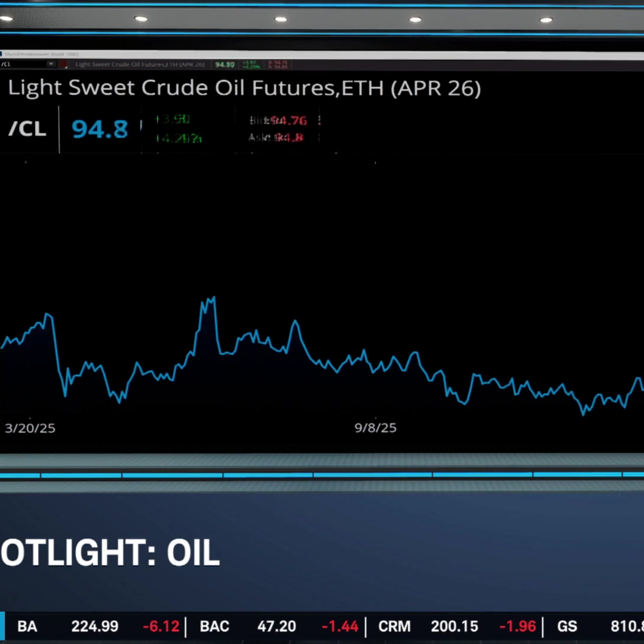Viewport: 644px width, 644px height.
Task: Click the large Light Sweet Crude Oil Futures heading
Action: click(x=244, y=88)
